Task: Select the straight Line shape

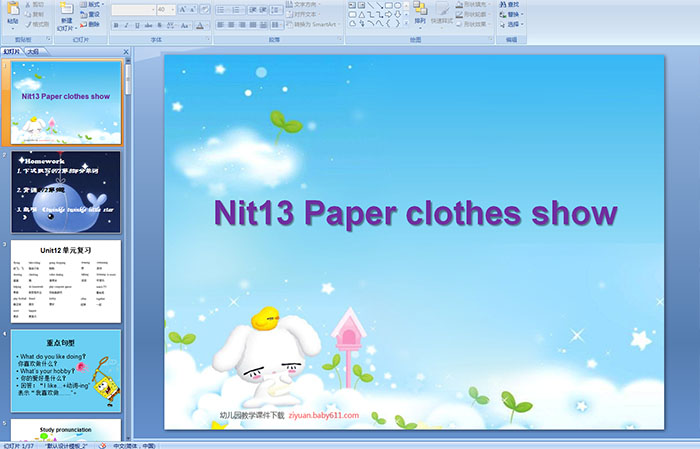Action: 371,5
